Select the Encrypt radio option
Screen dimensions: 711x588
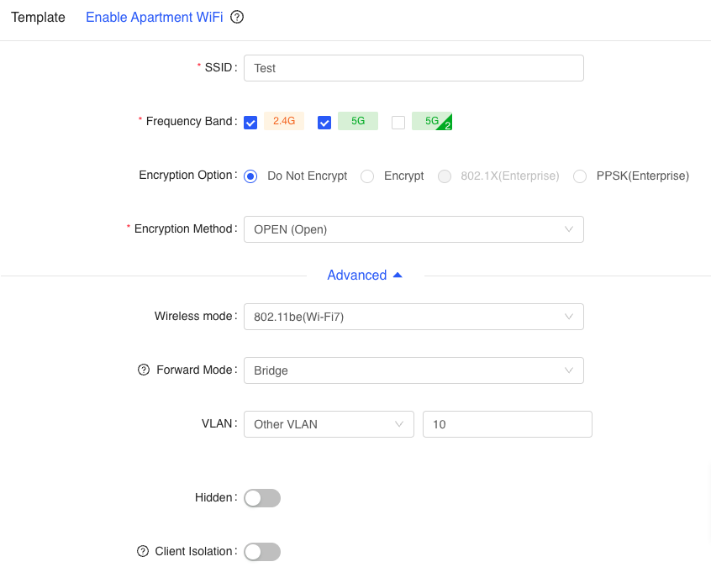[x=367, y=176]
